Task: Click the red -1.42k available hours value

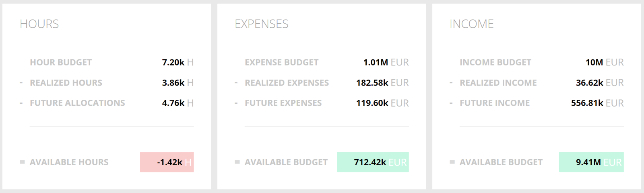Action: coord(167,162)
